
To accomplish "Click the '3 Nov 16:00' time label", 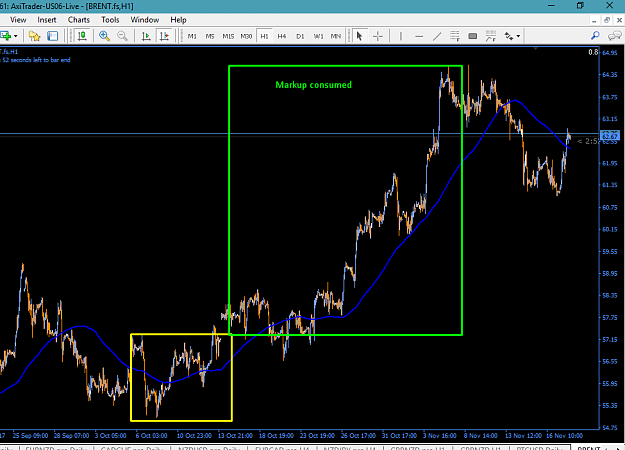I will coord(440,436).
